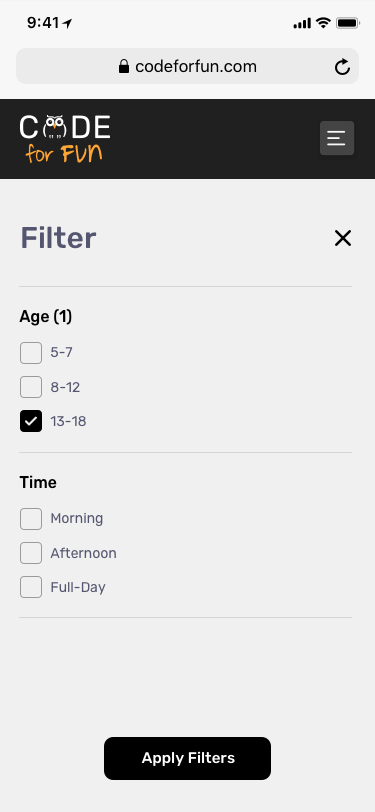This screenshot has height=812, width=375.
Task: Click the Apply Filters button
Action: pyautogui.click(x=188, y=758)
